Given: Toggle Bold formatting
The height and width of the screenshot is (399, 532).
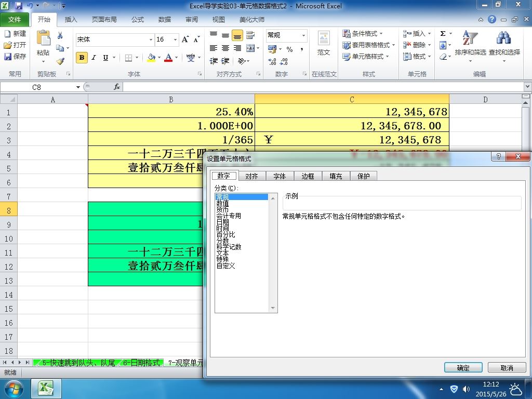Looking at the screenshot, I should coord(82,58).
